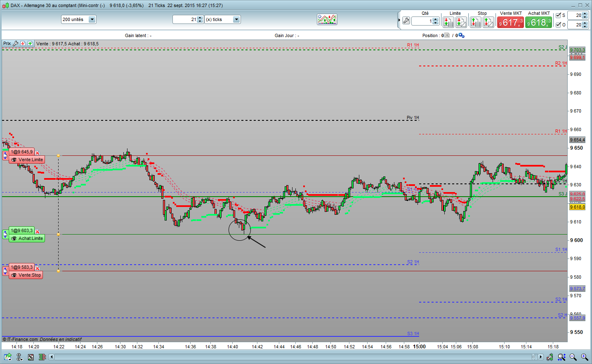
Task: Expand the trading panel side arrow
Action: point(399,20)
